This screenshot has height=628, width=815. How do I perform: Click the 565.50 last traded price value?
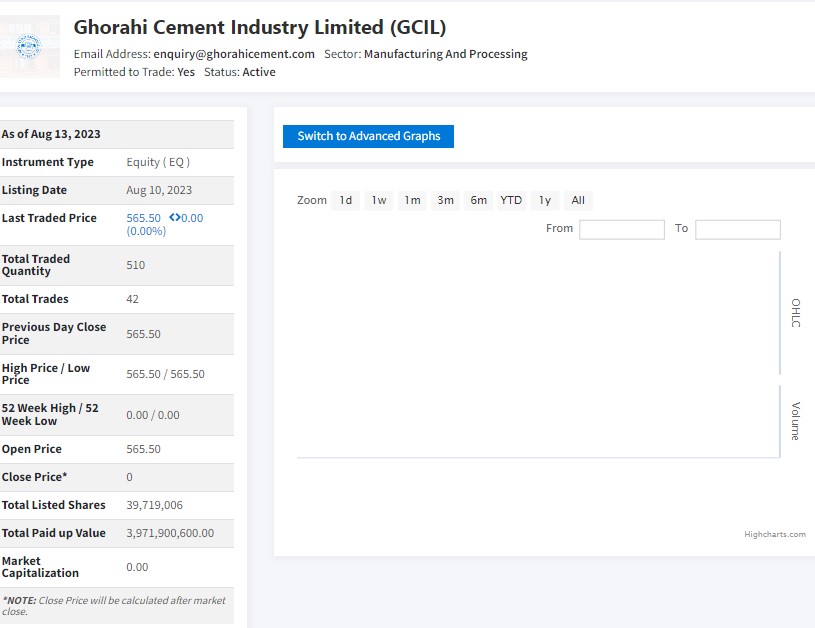(143, 218)
